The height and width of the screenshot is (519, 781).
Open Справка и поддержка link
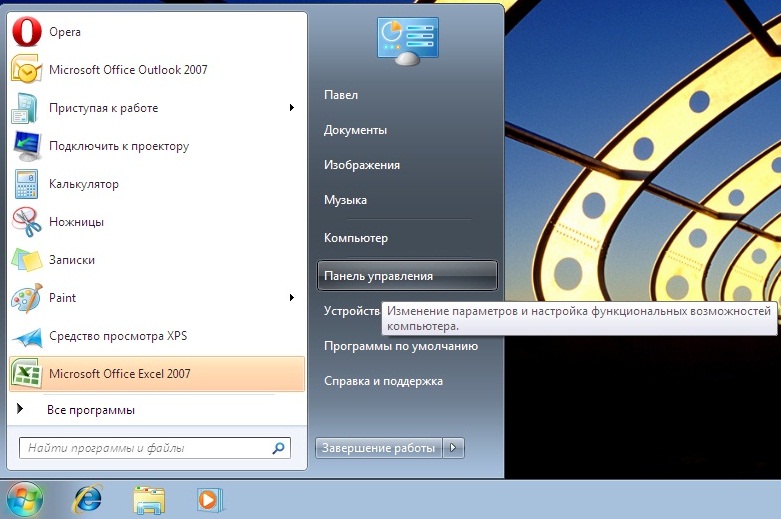point(383,381)
